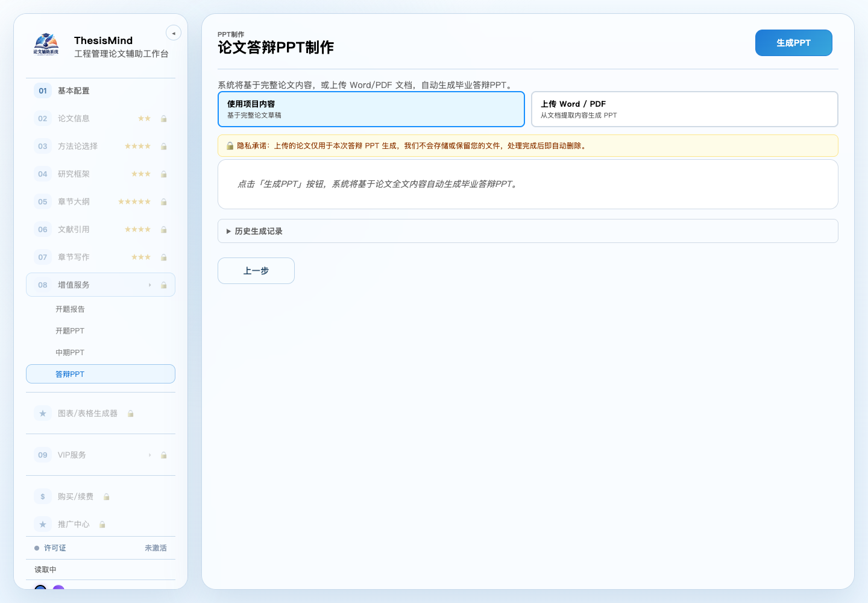Open 图表/表格生成器 tool
The height and width of the screenshot is (603, 868).
[101, 414]
